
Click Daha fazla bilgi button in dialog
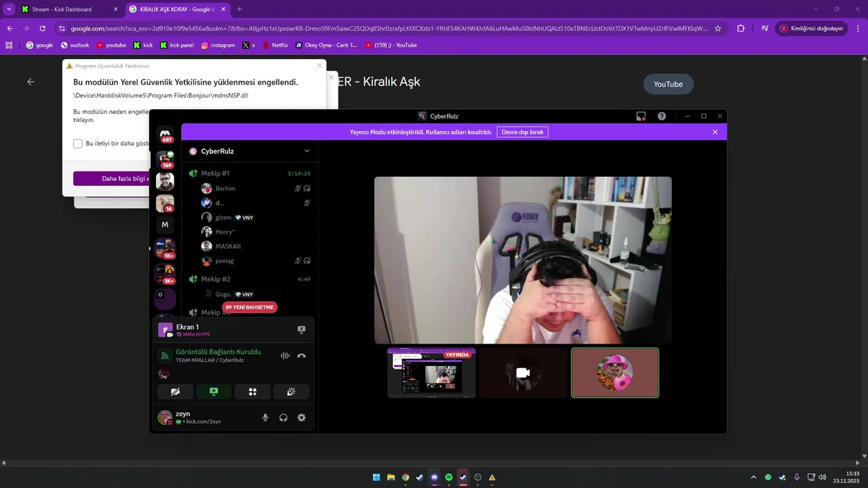111,178
